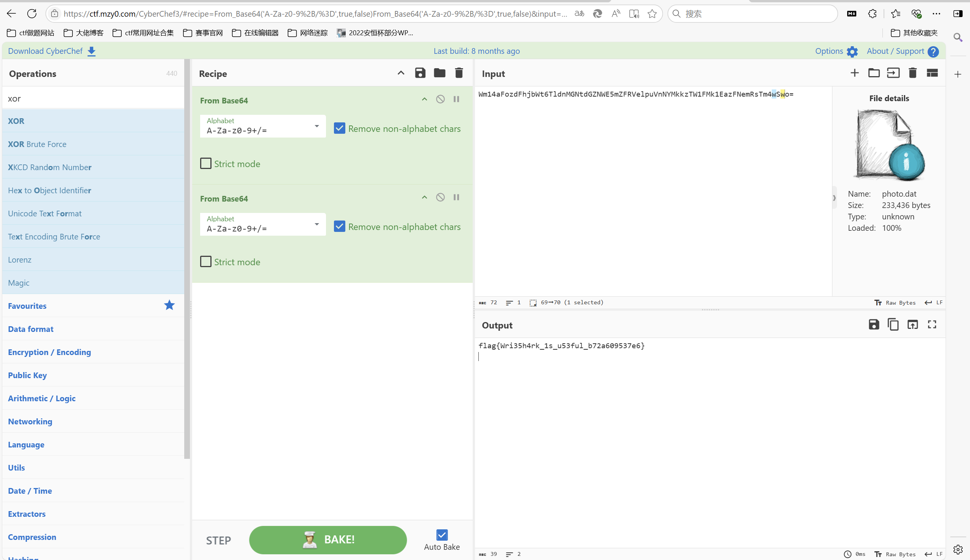The image size is (970, 560).
Task: Save output to file icon
Action: (x=874, y=324)
